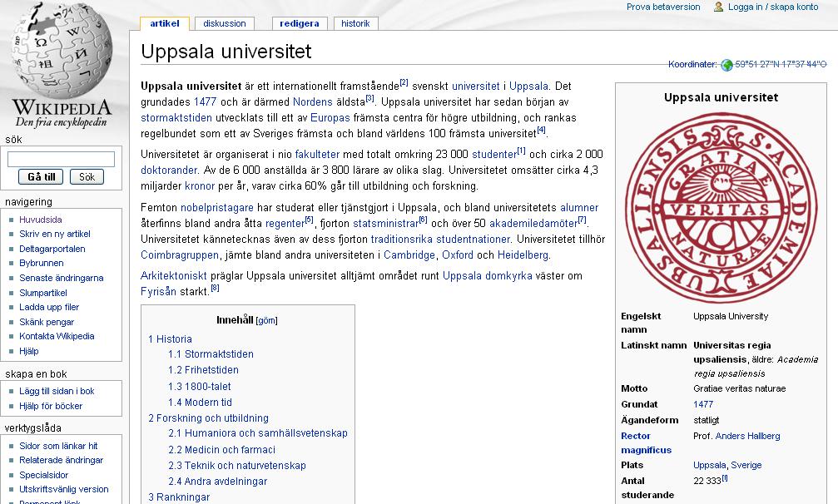The image size is (838, 504).
Task: Jump to section 1.3 1800-talet
Action: 200,387
